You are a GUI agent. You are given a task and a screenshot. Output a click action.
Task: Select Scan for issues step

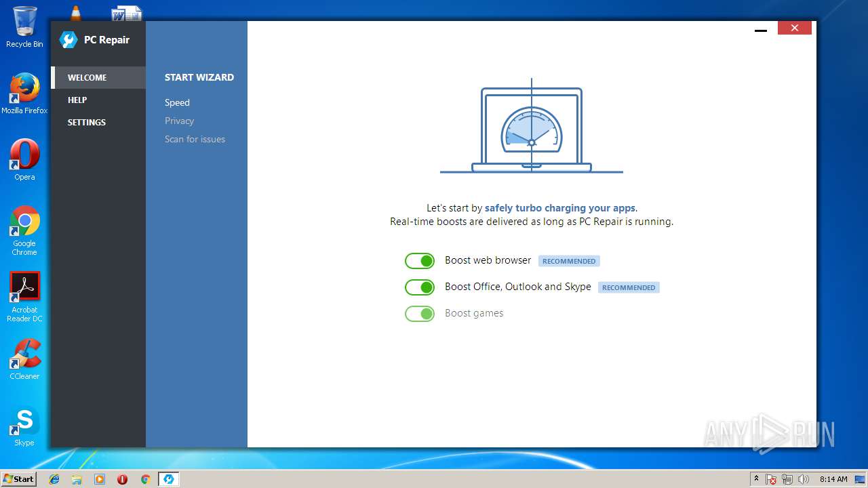coord(195,139)
